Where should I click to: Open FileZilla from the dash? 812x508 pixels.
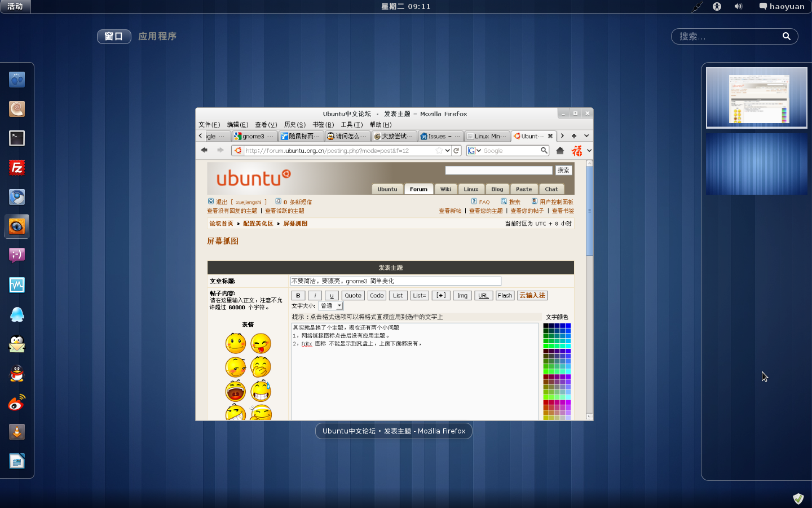(17, 168)
